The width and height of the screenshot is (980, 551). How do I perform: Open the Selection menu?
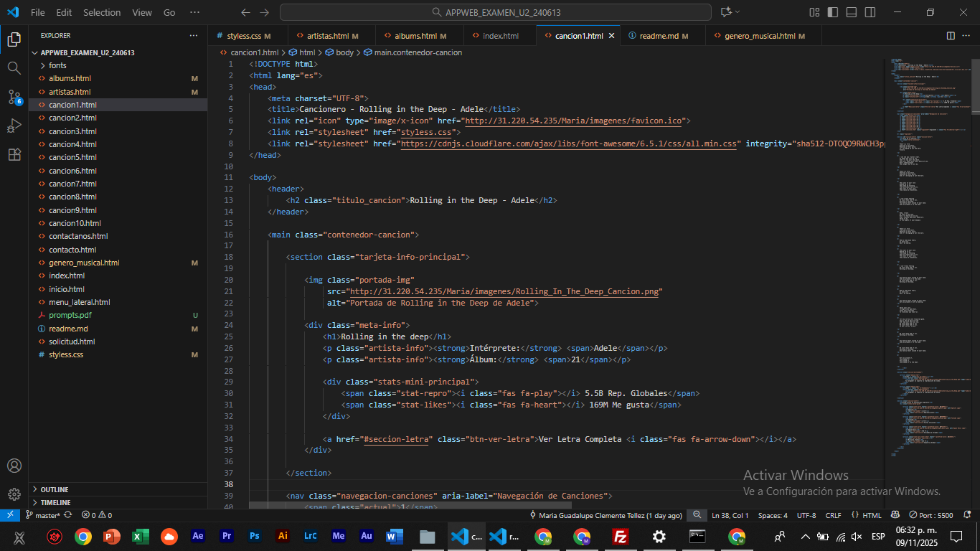(x=102, y=12)
